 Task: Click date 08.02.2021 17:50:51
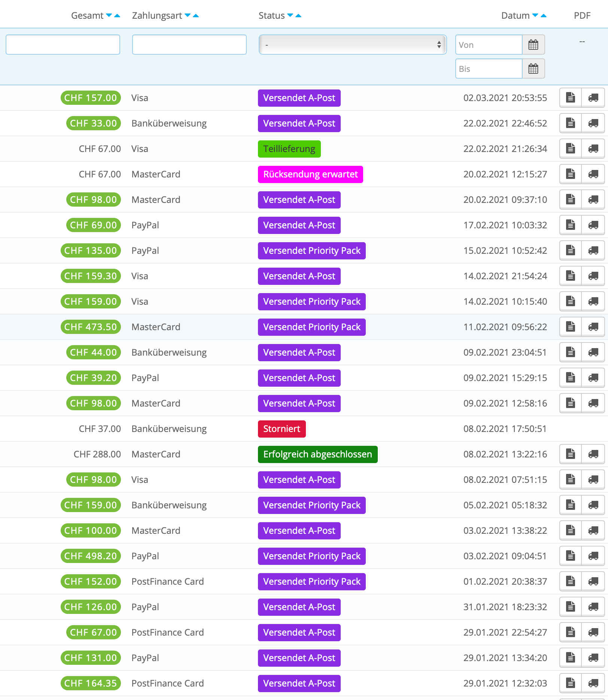tap(505, 429)
